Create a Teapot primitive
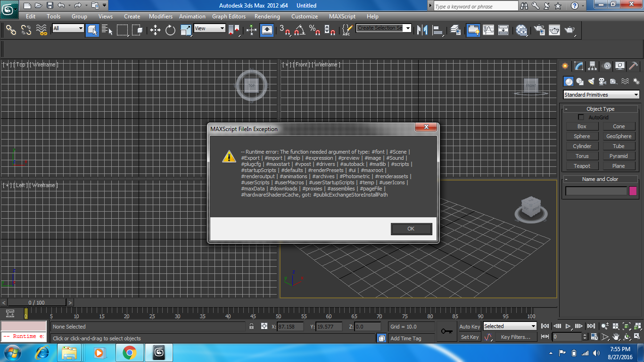This screenshot has width=644, height=362. click(582, 166)
